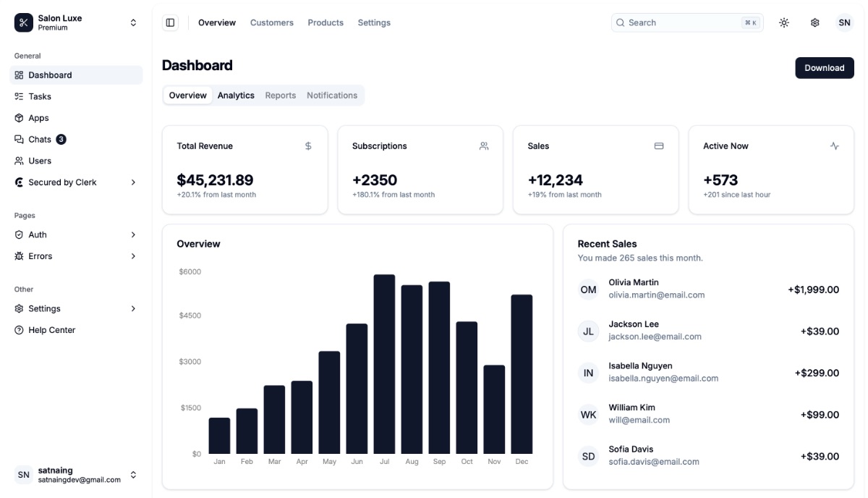The image size is (868, 498).
Task: Switch to the Analytics tab
Action: tap(236, 96)
